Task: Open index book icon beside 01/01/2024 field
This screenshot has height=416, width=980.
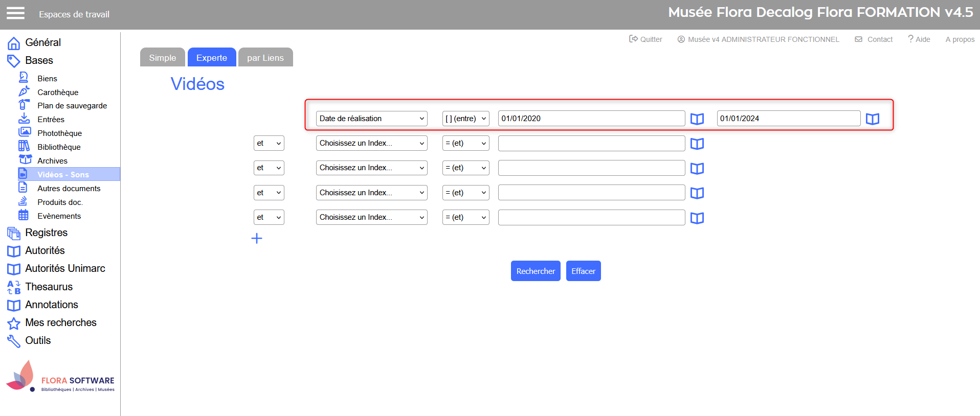Action: (872, 119)
